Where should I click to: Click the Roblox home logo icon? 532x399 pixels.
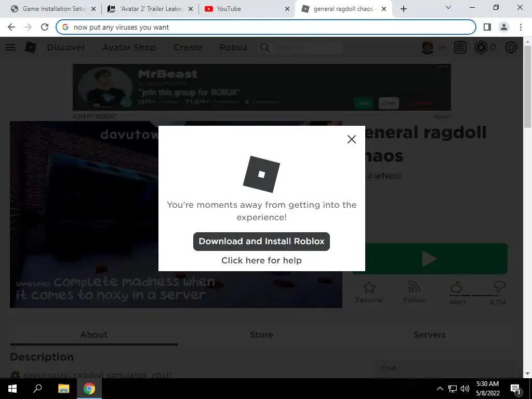[x=31, y=47]
